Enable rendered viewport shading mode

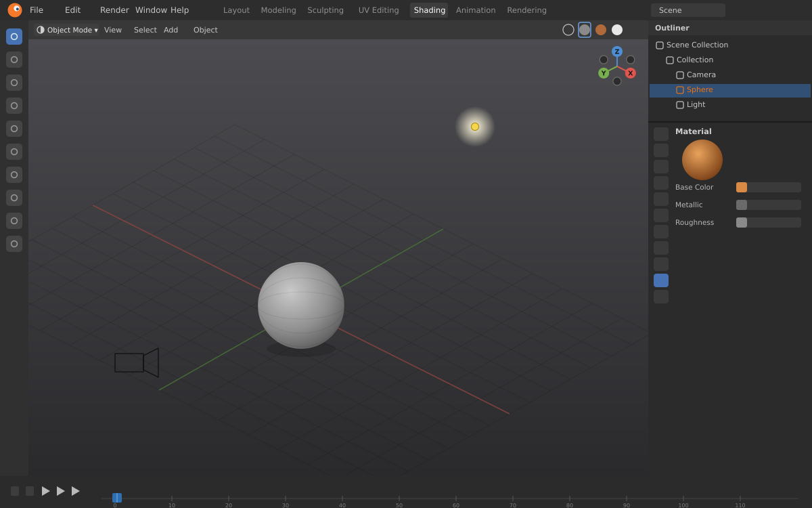617,30
